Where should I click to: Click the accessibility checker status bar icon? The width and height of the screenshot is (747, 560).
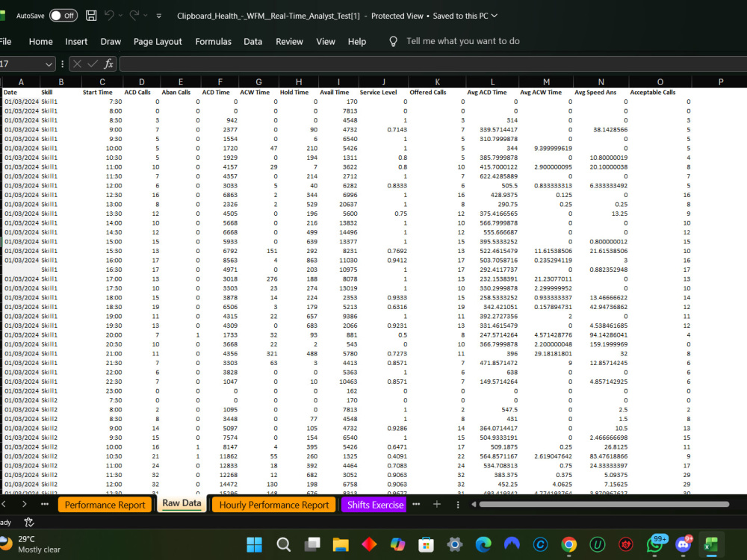click(x=29, y=522)
